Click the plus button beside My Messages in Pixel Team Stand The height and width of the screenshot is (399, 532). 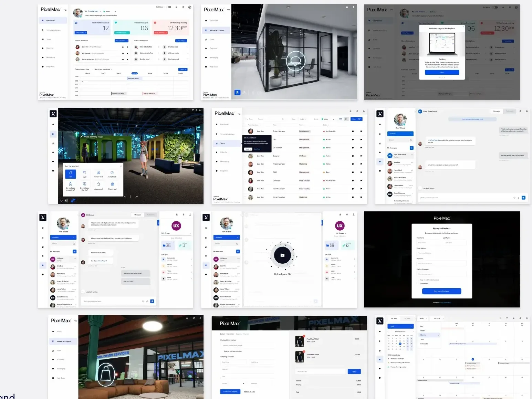coord(411,148)
